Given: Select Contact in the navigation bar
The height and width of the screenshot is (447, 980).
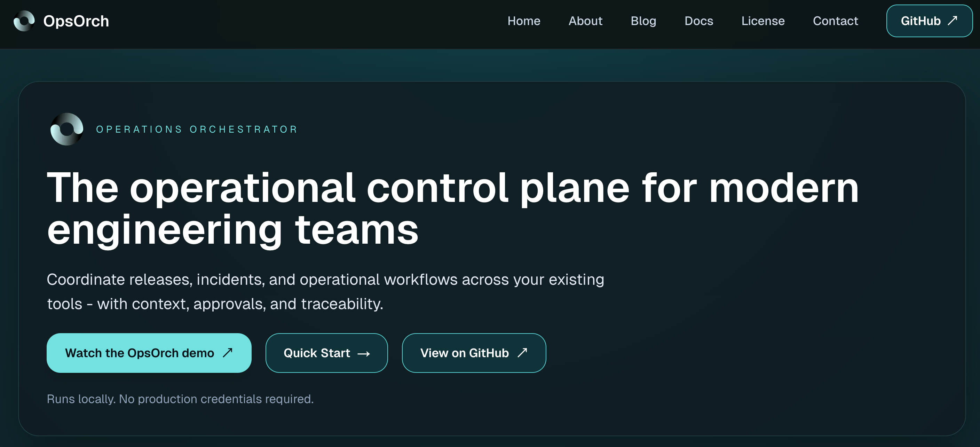Looking at the screenshot, I should pos(835,21).
